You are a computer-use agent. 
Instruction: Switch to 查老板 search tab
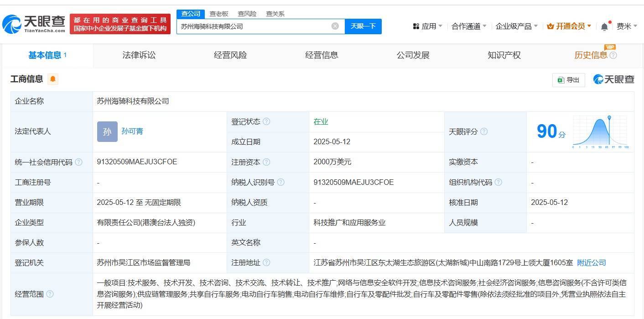[218, 14]
